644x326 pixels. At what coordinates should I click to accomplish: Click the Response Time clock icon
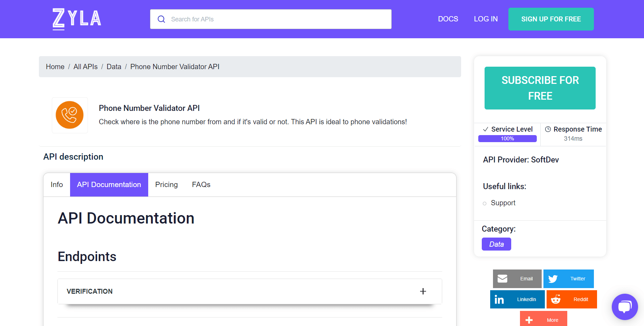[548, 129]
